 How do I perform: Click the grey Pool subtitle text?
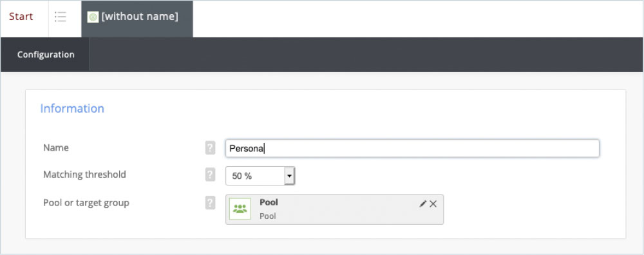tap(268, 216)
